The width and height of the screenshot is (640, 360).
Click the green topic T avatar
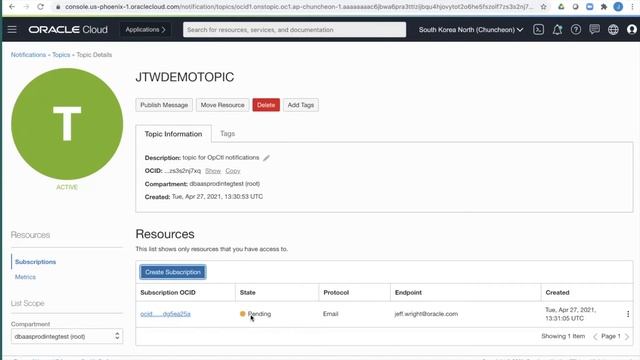click(67, 124)
